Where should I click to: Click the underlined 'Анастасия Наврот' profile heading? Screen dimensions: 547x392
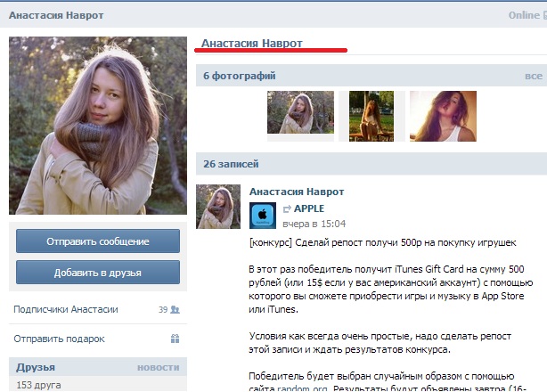[252, 44]
